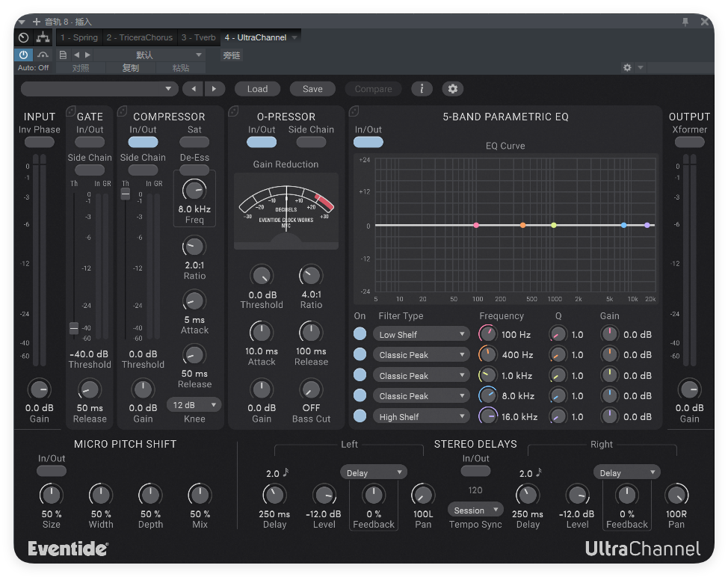The height and width of the screenshot is (577, 728).
Task: Switch to the 3 - Tverb tab
Action: pos(198,37)
